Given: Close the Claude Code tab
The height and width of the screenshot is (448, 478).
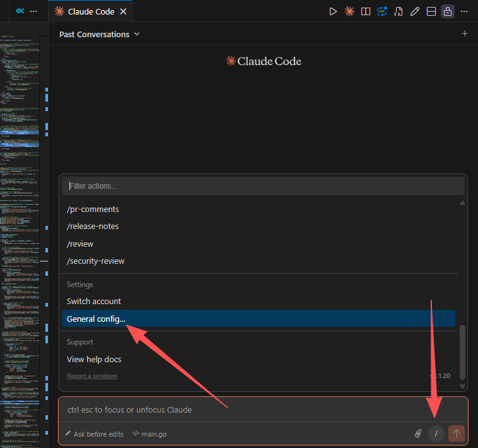Looking at the screenshot, I should coord(123,11).
